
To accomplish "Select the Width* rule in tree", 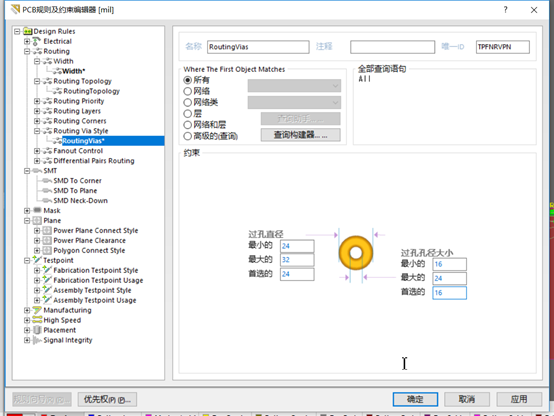I will click(73, 71).
